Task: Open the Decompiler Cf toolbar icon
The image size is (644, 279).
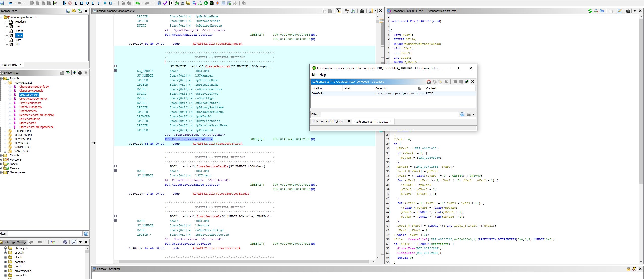Action: 194,3
